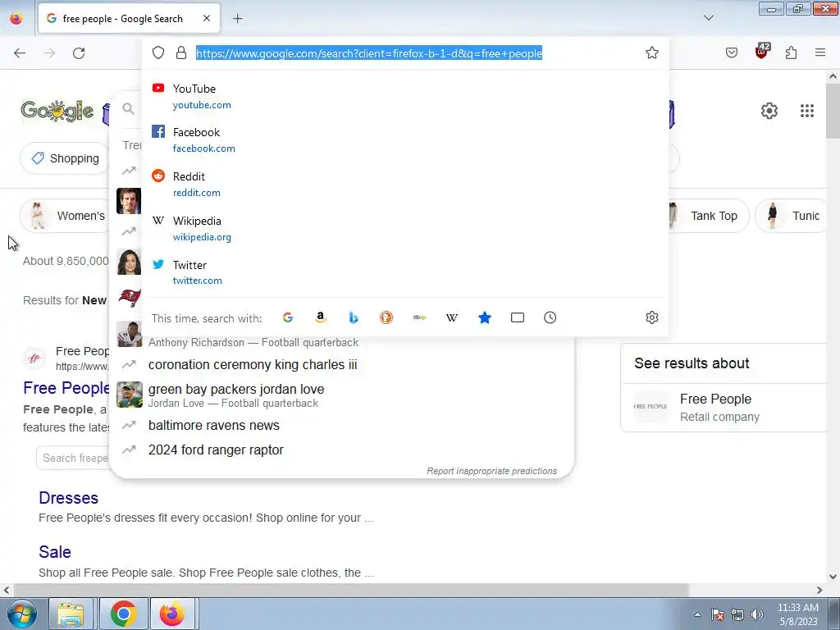Search this time with Amazon icon
840x630 pixels.
pos(321,317)
